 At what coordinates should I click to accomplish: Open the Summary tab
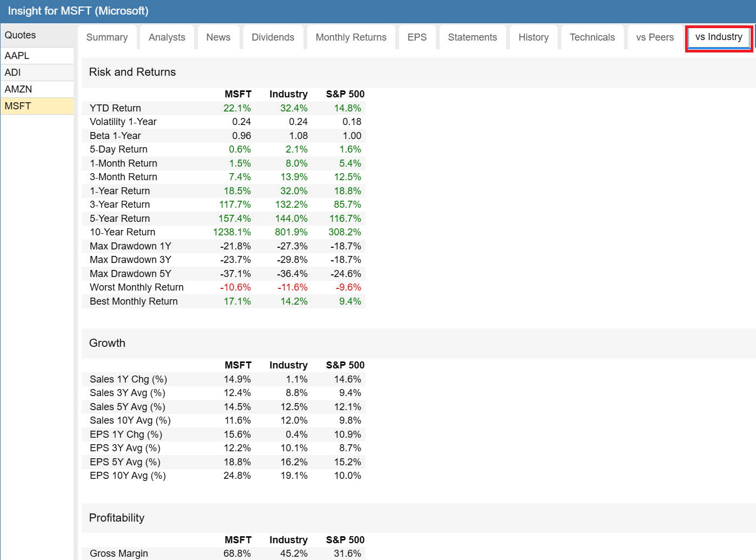pos(107,37)
